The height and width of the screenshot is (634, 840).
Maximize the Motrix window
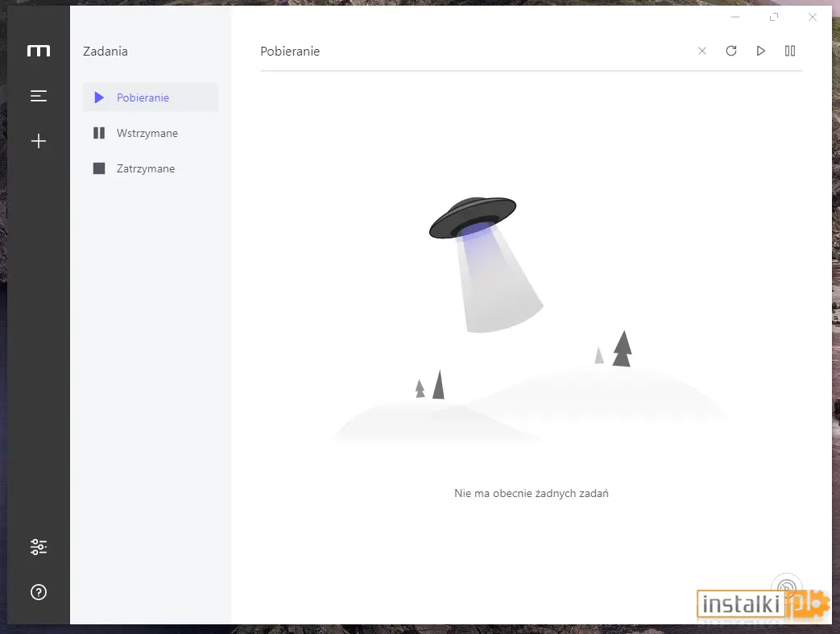(x=774, y=17)
